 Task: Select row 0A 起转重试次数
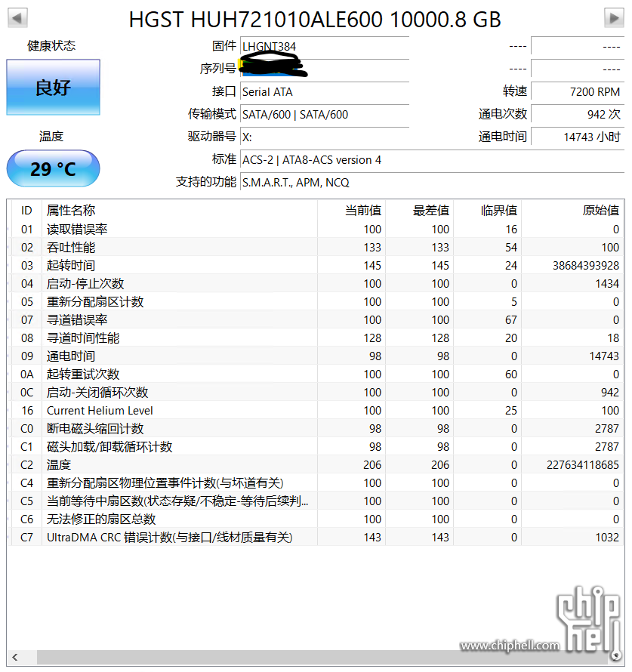point(316,375)
